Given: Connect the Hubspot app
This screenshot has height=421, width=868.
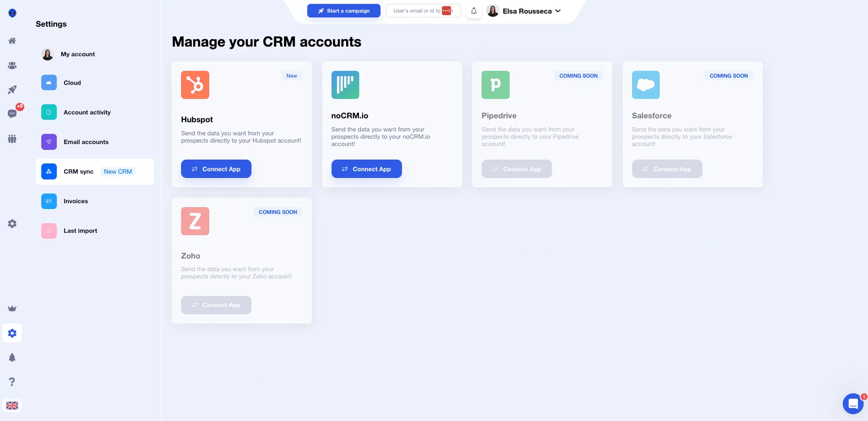Looking at the screenshot, I should click(x=216, y=169).
